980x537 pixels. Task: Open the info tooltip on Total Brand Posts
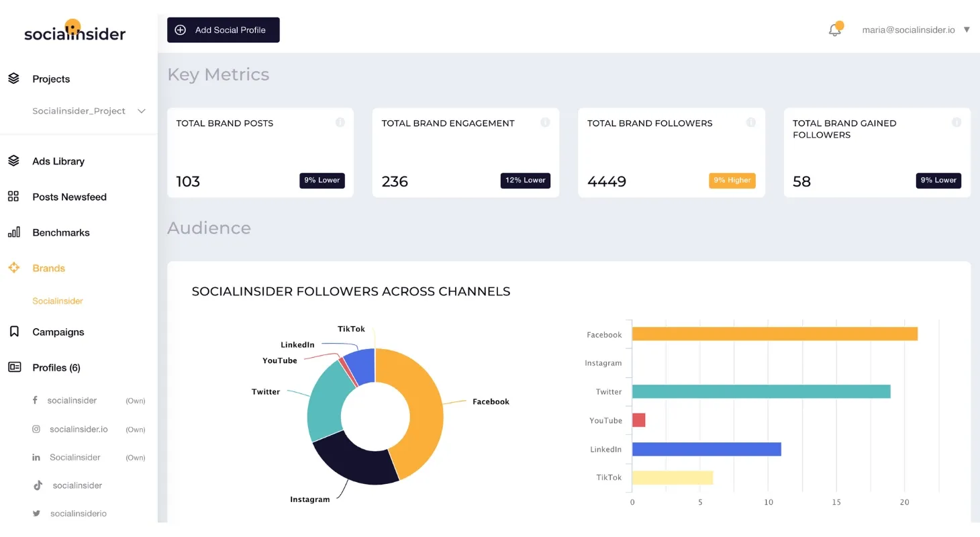click(340, 123)
